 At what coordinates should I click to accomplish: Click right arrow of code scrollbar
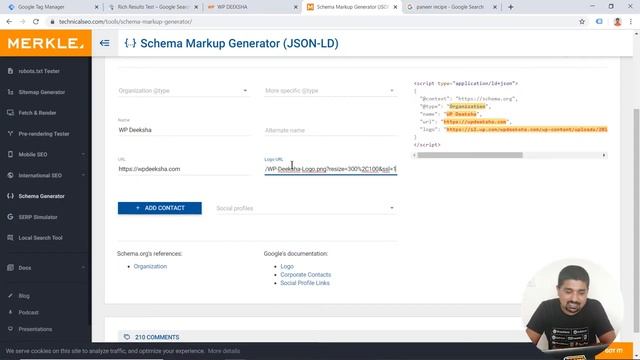[x=604, y=155]
